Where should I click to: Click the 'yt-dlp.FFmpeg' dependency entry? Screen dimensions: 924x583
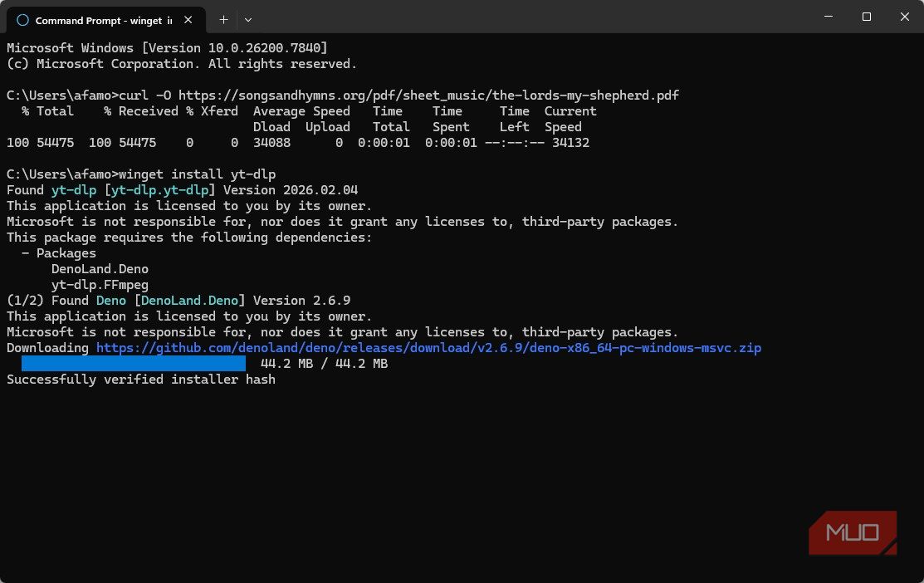(100, 285)
